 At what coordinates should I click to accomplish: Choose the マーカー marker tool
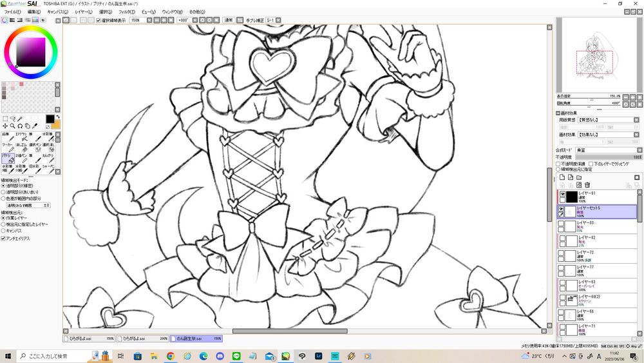pos(8,148)
